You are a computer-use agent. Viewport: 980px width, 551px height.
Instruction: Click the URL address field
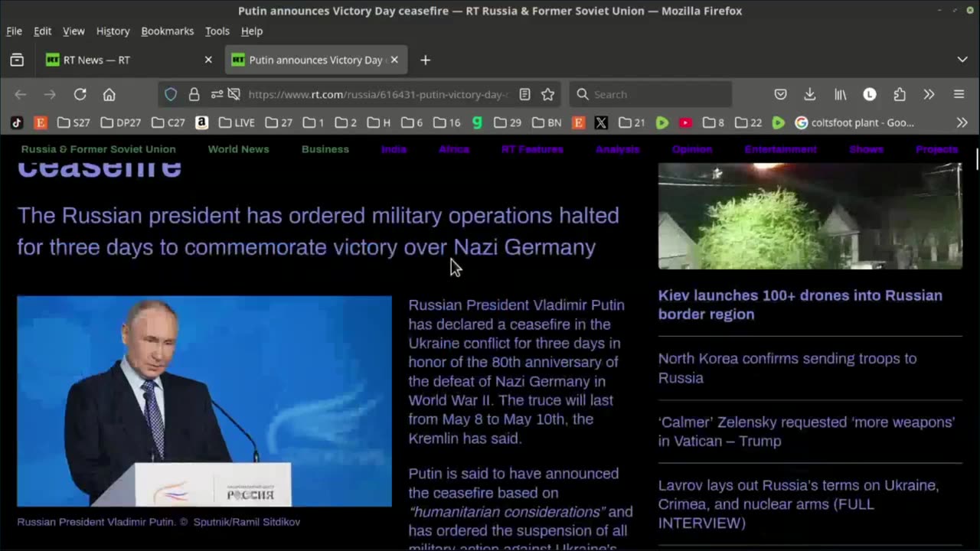tap(377, 94)
